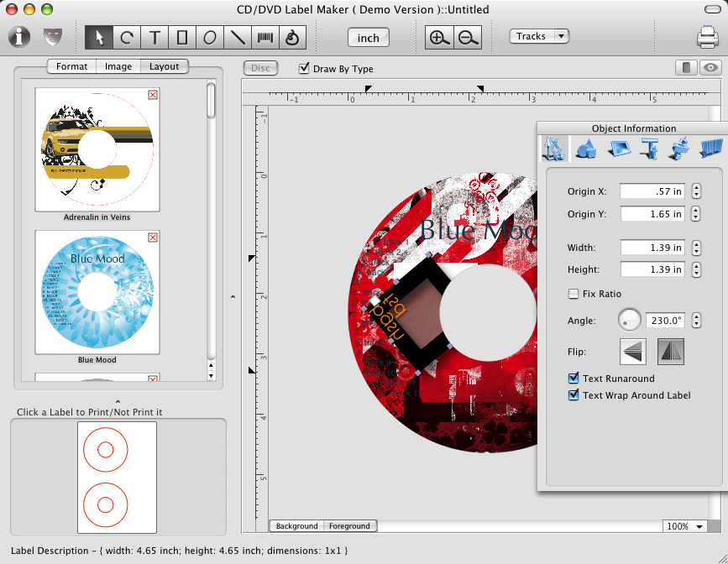Select the Text tool
728x564 pixels.
coord(155,38)
